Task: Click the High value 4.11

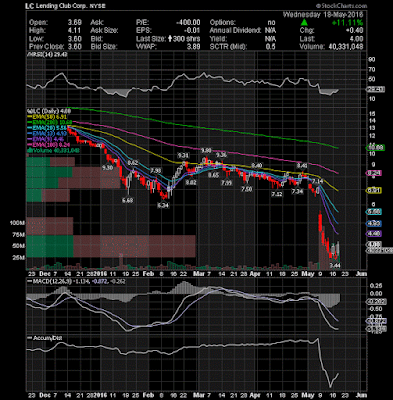Action: pyautogui.click(x=75, y=31)
